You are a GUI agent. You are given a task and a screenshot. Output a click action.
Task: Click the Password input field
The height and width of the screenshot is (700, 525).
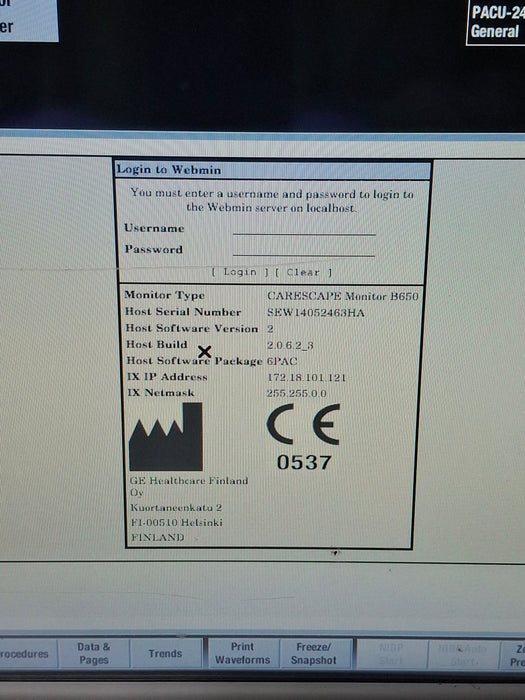304,250
